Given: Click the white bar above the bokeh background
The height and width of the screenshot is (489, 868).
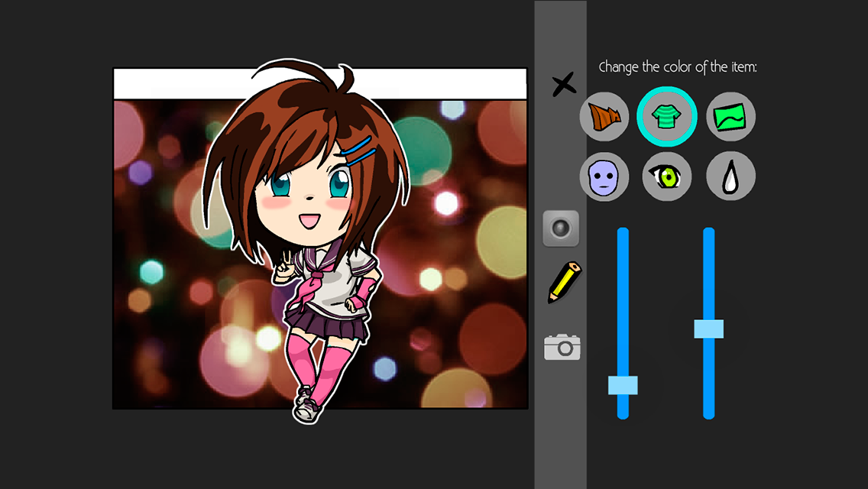Looking at the screenshot, I should click(x=320, y=83).
